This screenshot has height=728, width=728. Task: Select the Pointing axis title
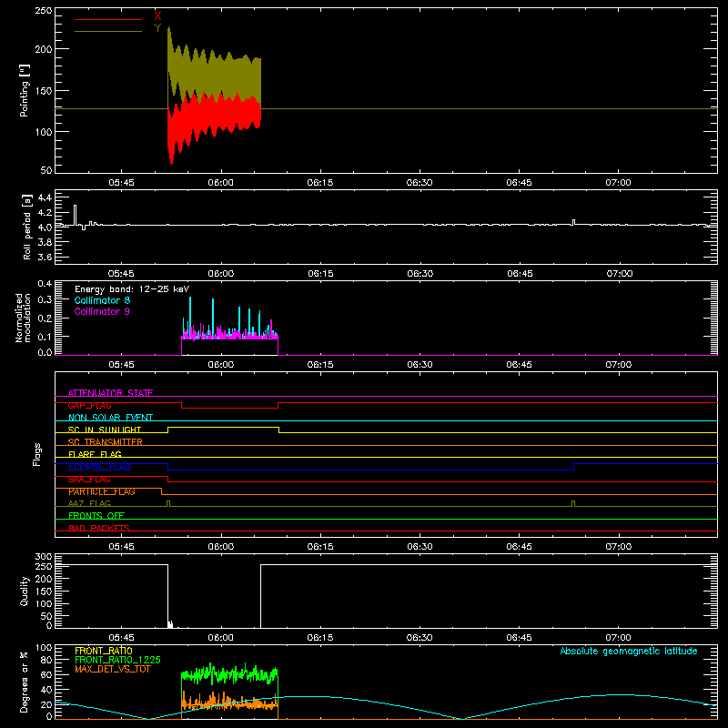(x=25, y=90)
